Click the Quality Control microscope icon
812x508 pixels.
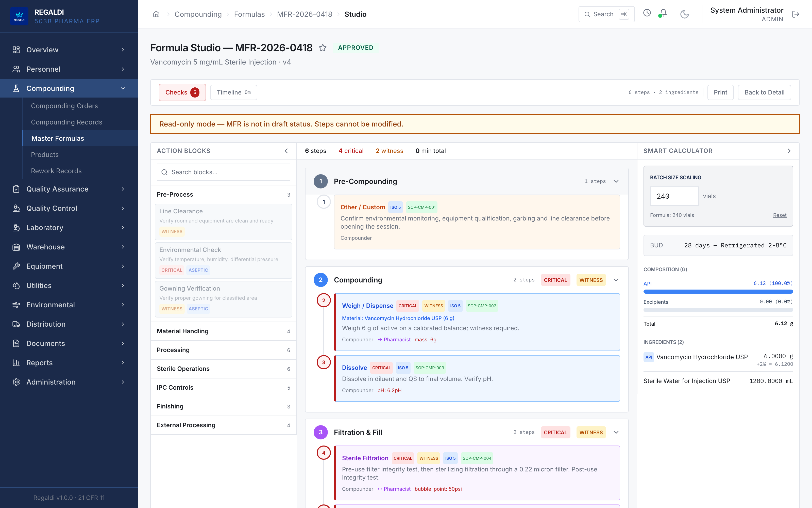[x=16, y=208]
